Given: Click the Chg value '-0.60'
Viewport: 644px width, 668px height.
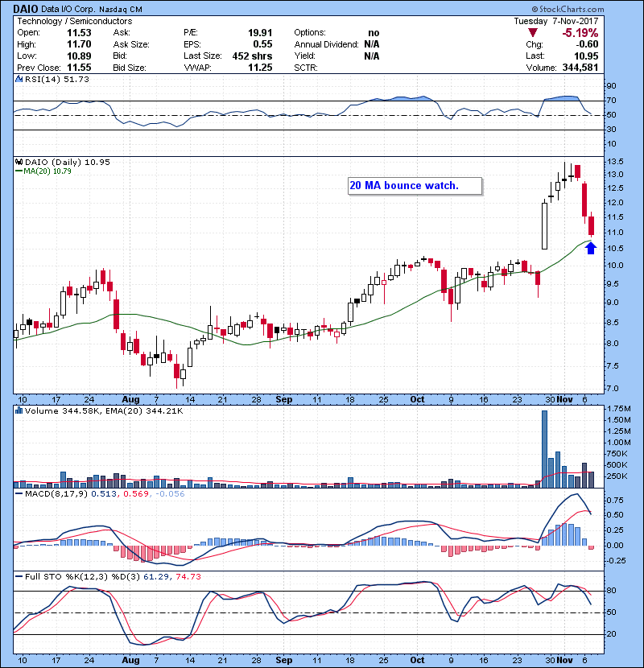Looking at the screenshot, I should [587, 44].
